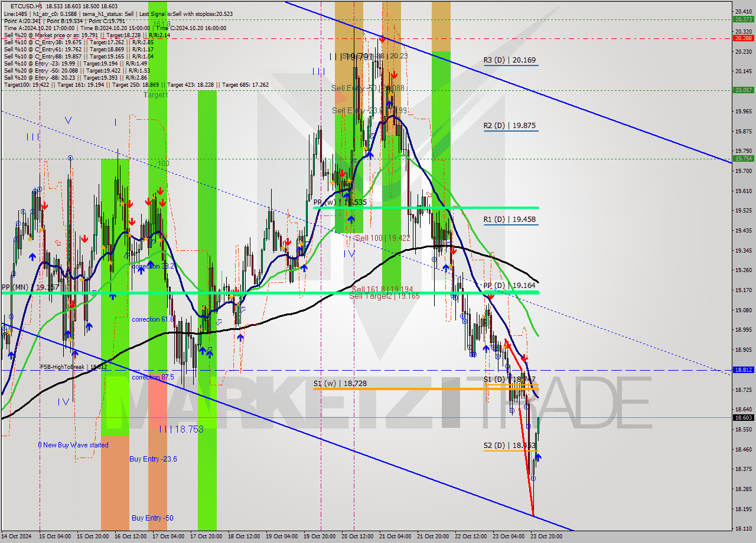756x543 pixels.
Task: Click the 'Time A:2024.10.20 17:00:00' info line
Action: click(x=115, y=28)
